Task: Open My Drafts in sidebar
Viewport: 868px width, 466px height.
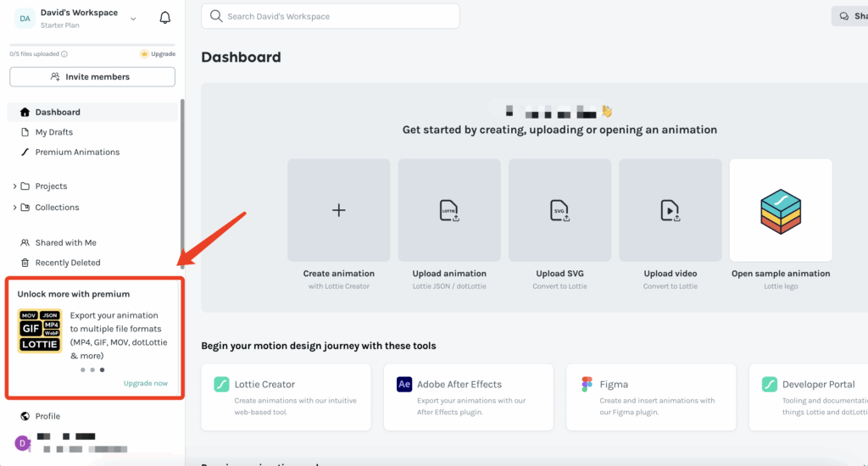Action: pos(53,132)
